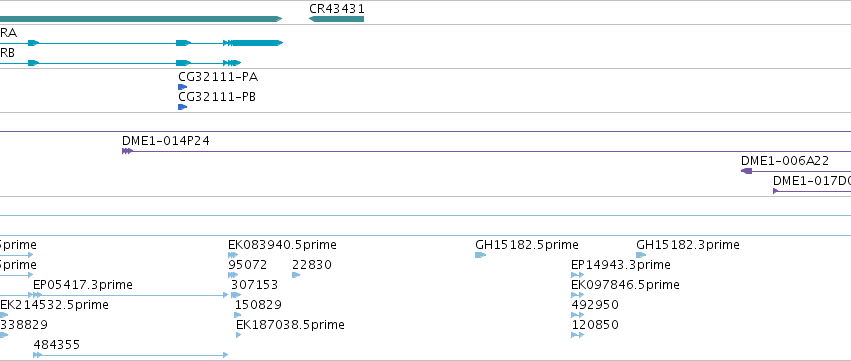
Task: Open the EP14943.3prime feature label
Action: [x=620, y=265]
